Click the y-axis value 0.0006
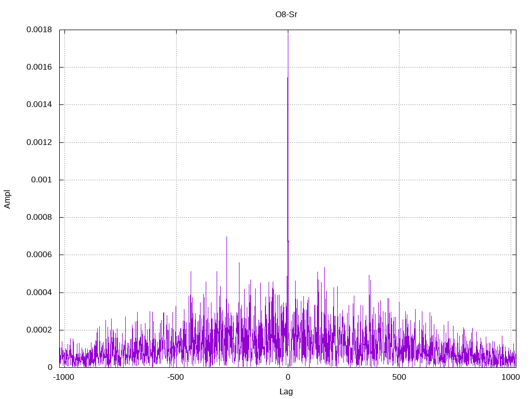The width and height of the screenshot is (532, 399). pyautogui.click(x=39, y=255)
